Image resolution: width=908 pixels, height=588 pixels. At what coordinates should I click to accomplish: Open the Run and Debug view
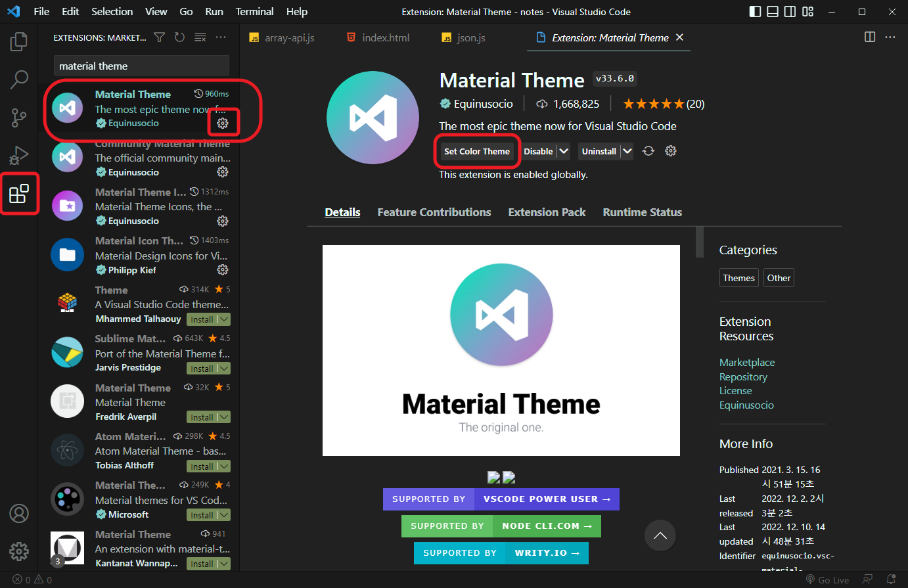pos(19,156)
